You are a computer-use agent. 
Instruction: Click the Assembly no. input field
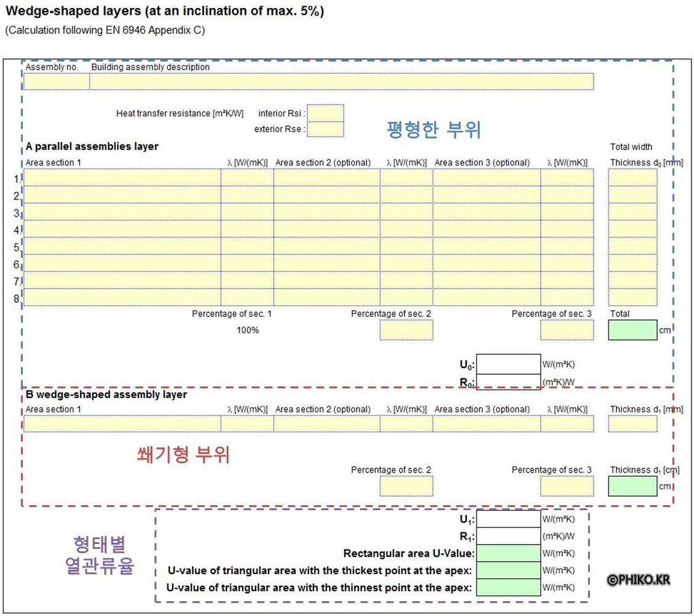[x=57, y=82]
